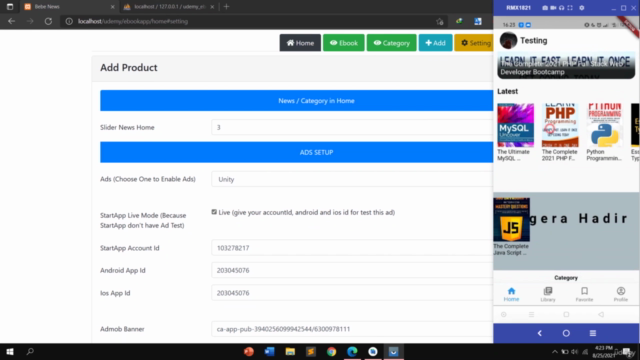Go back in browser
This screenshot has height=360, width=640.
11,21
